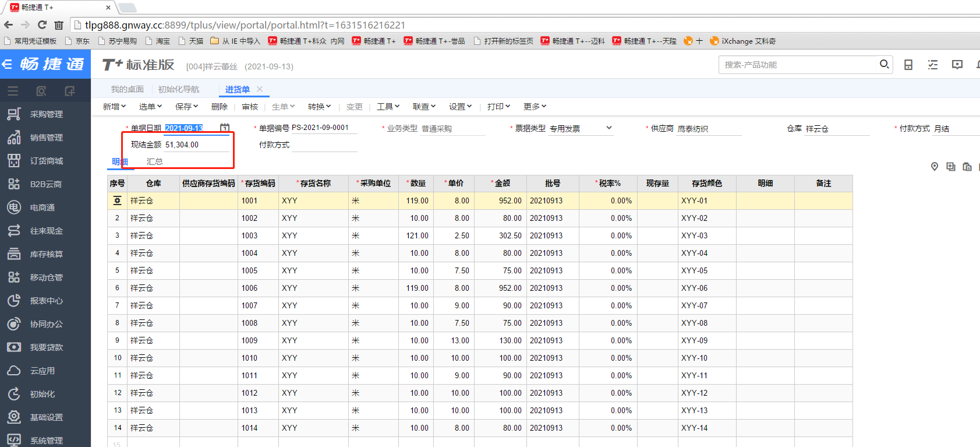Click the 数量 cell 121.00
This screenshot has height=447, width=980.
click(416, 235)
